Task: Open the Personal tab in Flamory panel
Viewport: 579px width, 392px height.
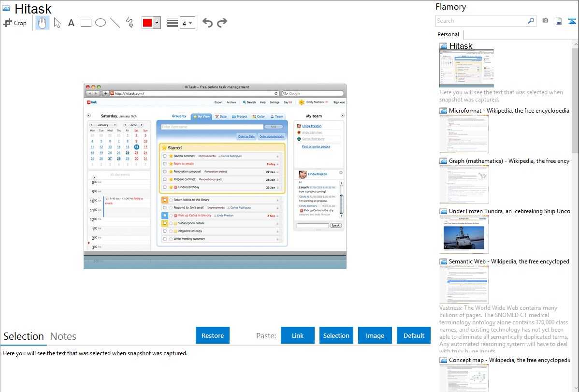Action: tap(449, 34)
